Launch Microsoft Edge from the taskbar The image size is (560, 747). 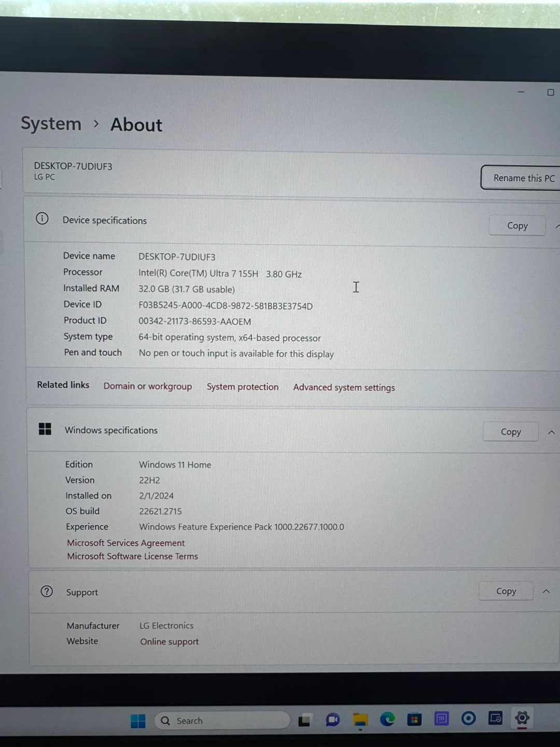coord(387,719)
